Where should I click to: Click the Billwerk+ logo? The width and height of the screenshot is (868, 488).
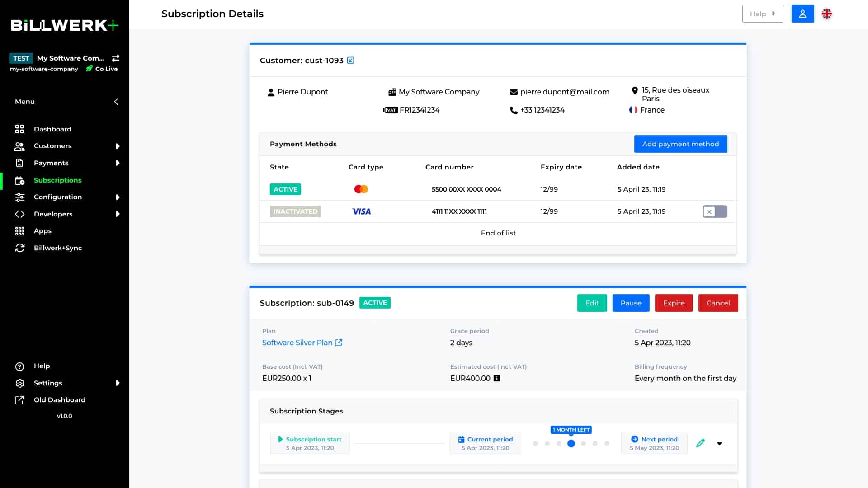65,25
